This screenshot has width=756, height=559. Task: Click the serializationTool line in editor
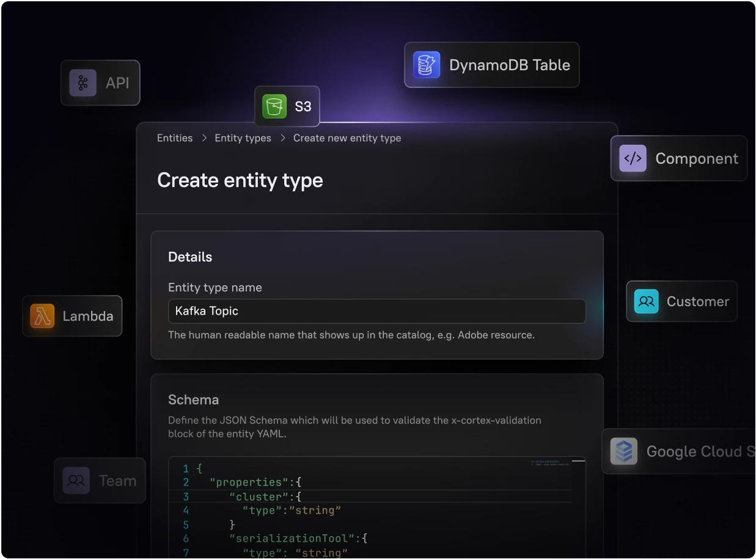[x=298, y=538]
